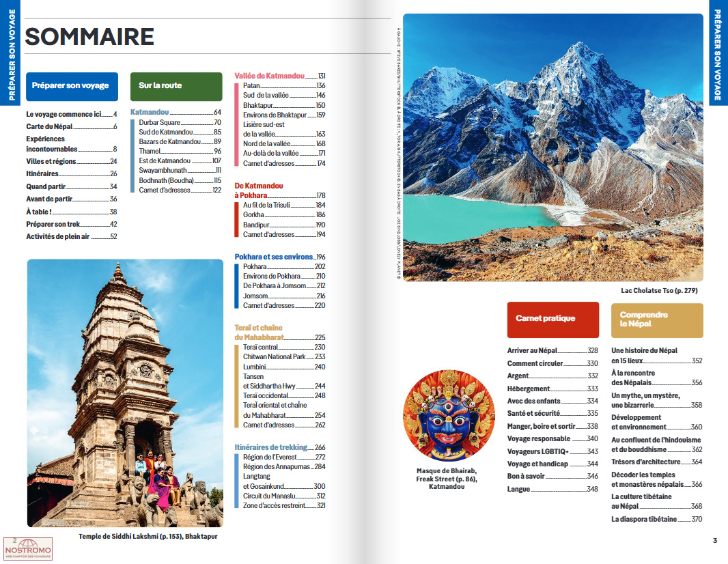Screen dimensions: 728x564
Task: Click the 'Temple de Siddhi Lakshmi' caption
Action: [148, 537]
